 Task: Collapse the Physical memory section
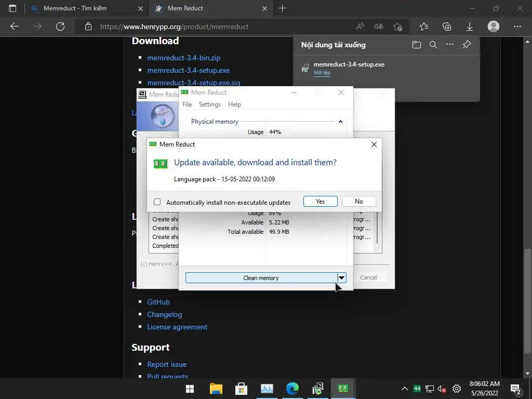(x=340, y=122)
